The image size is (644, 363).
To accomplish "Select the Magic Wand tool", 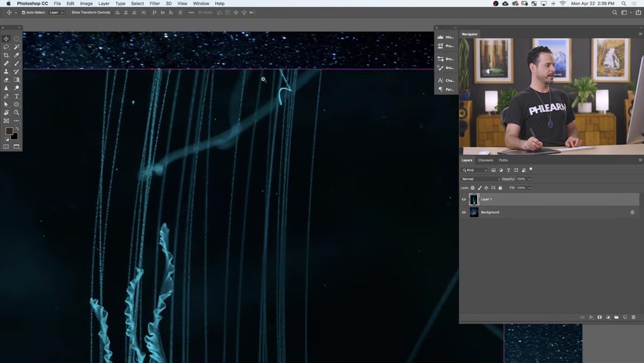I will (x=17, y=47).
